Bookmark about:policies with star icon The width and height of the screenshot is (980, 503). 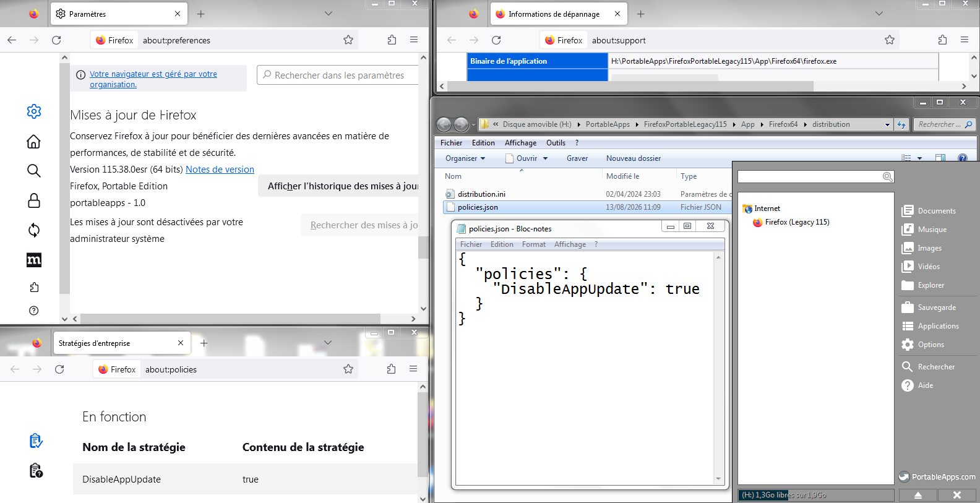point(348,369)
